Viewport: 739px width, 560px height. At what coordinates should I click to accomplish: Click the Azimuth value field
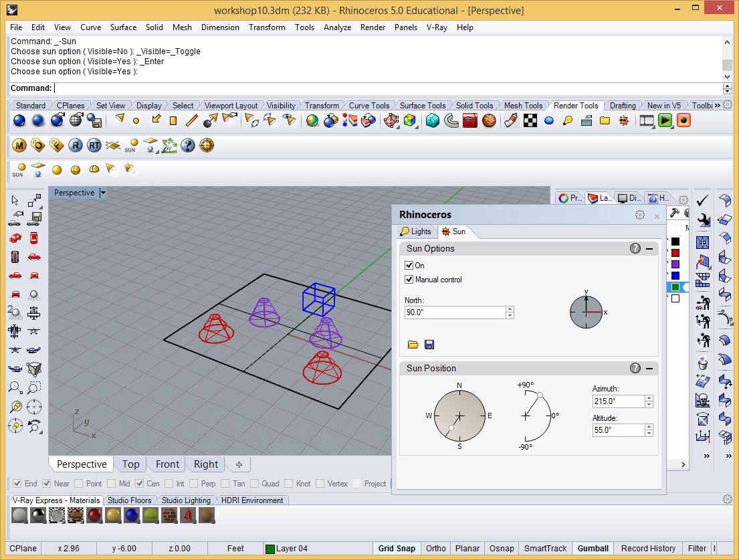[619, 401]
